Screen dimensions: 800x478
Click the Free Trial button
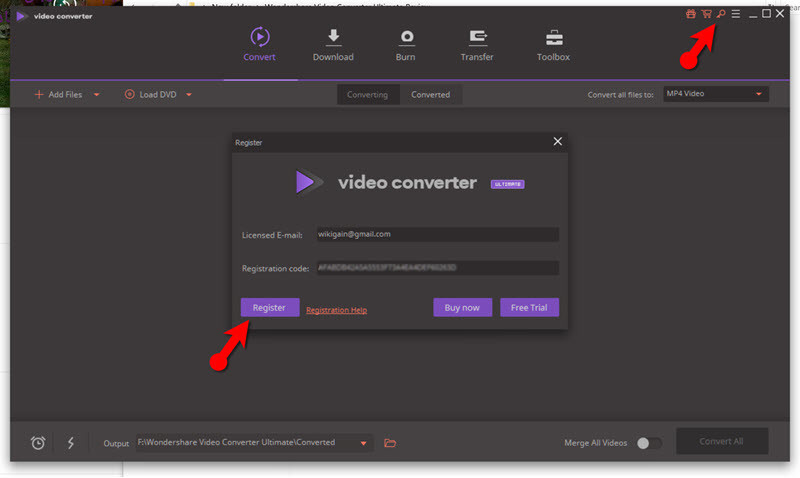(x=529, y=308)
